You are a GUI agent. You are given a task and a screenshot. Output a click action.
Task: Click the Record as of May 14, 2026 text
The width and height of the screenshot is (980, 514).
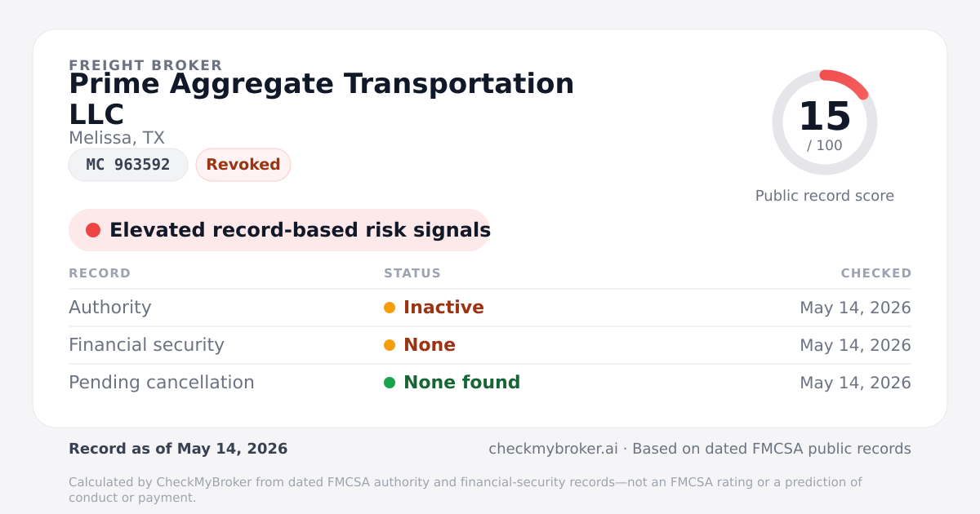[x=178, y=449]
